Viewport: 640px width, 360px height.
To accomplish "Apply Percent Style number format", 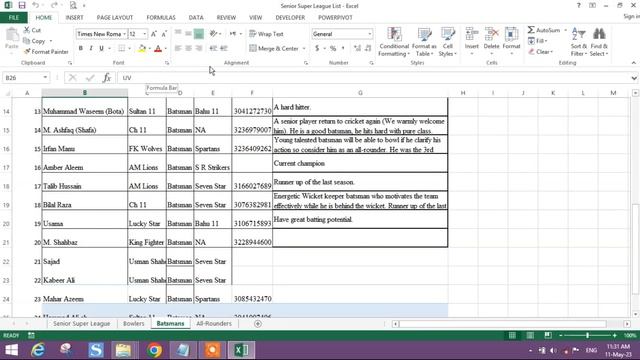I will (x=333, y=49).
